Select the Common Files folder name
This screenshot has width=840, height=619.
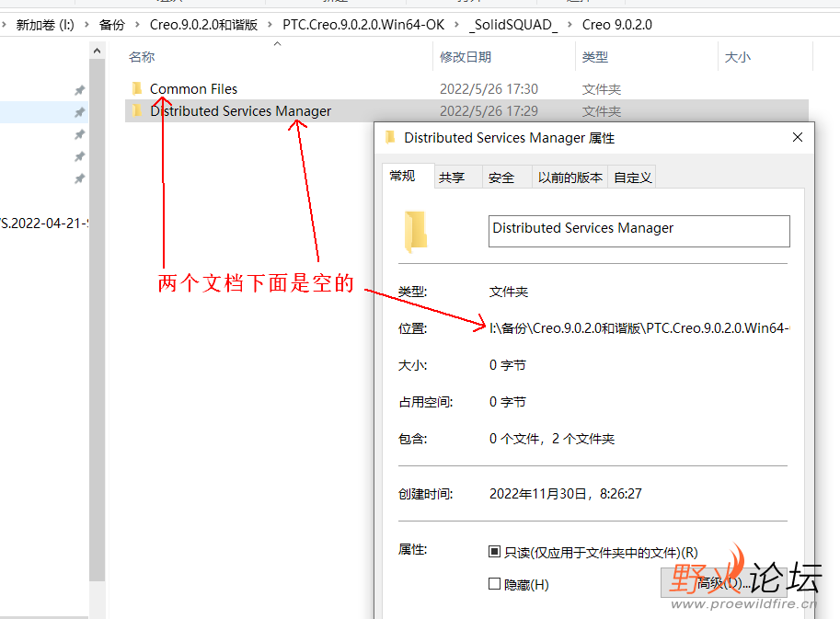coord(193,89)
